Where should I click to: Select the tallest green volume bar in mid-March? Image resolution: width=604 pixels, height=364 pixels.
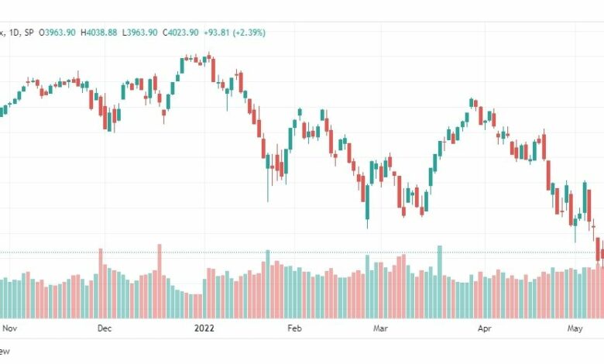pyautogui.click(x=440, y=282)
